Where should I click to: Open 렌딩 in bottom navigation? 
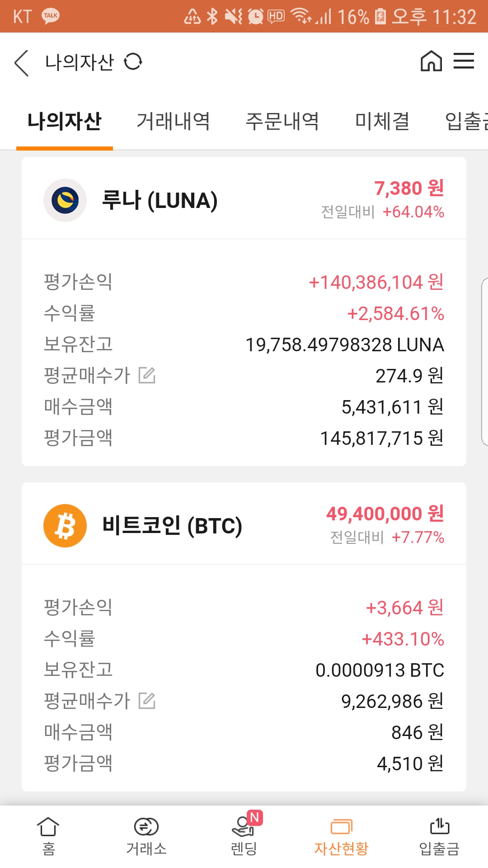(244, 836)
